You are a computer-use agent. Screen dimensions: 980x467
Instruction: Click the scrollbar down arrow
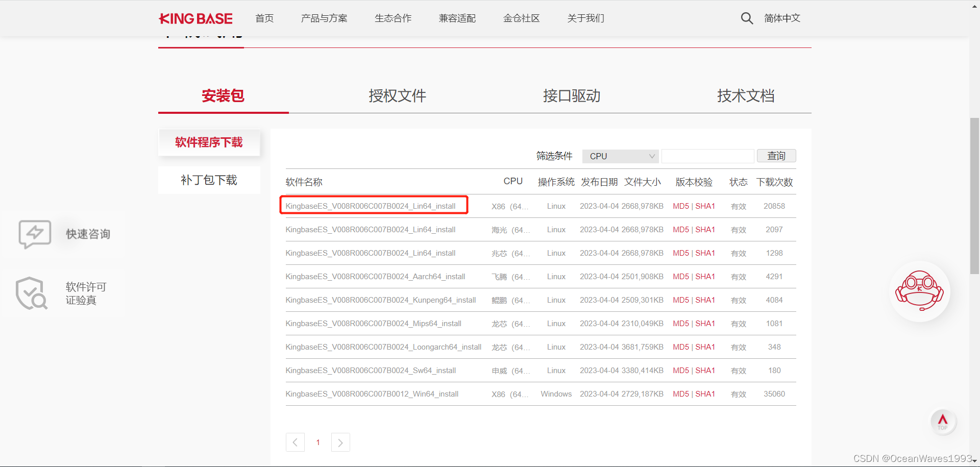click(x=974, y=461)
